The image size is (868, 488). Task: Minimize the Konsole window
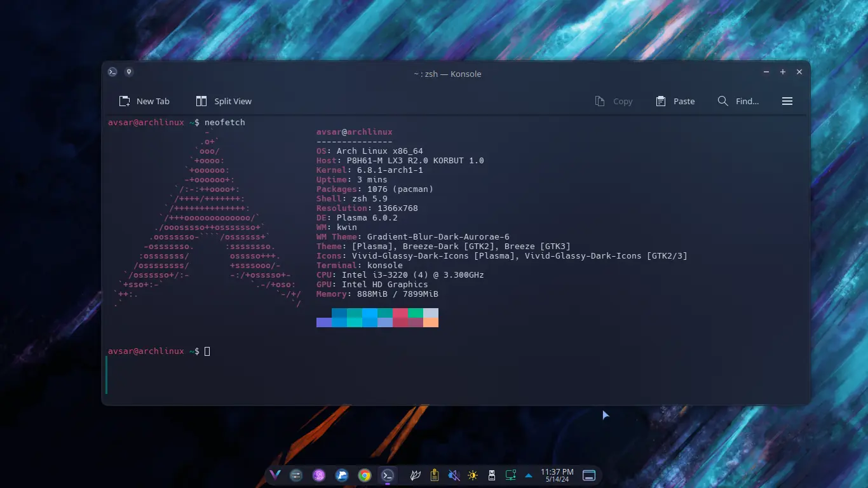767,72
